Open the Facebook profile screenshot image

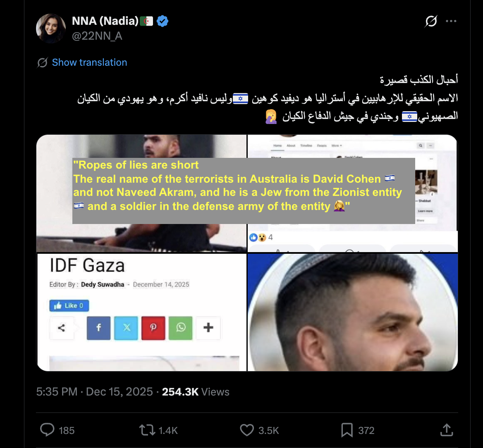pyautogui.click(x=353, y=193)
